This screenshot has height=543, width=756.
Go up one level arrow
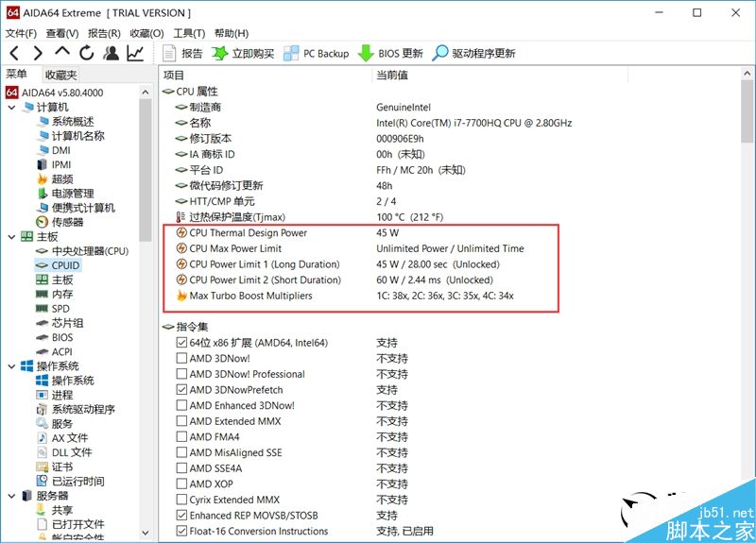(x=62, y=52)
